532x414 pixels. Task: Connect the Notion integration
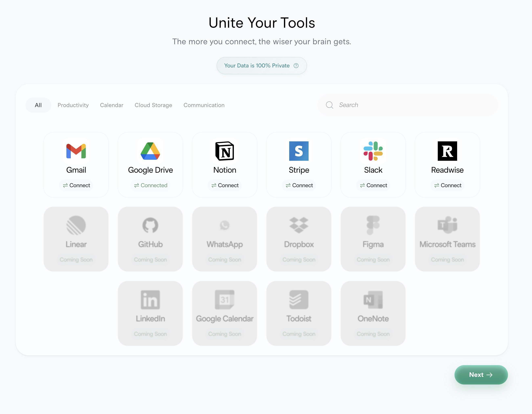(225, 185)
